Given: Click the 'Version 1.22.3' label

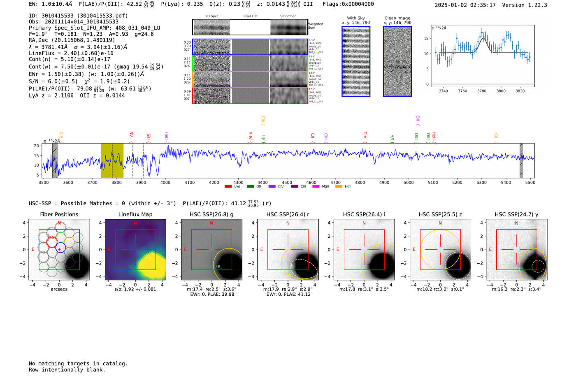Looking at the screenshot, I should (x=525, y=5).
